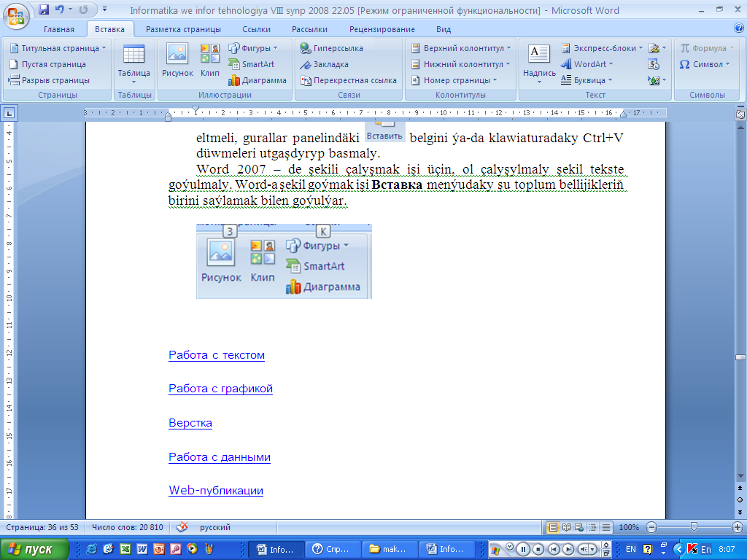
Task: Click the Select Browse Object button on scrollbar
Action: pyautogui.click(x=740, y=500)
